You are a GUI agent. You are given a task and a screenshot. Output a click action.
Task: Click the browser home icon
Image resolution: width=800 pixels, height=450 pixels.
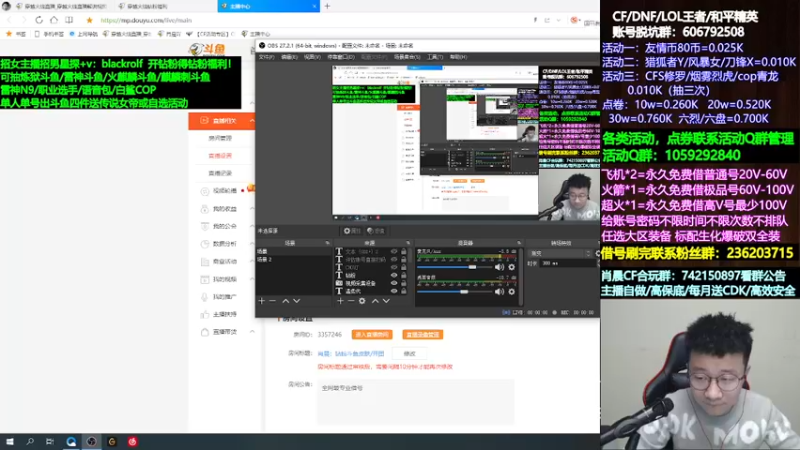pyautogui.click(x=54, y=20)
